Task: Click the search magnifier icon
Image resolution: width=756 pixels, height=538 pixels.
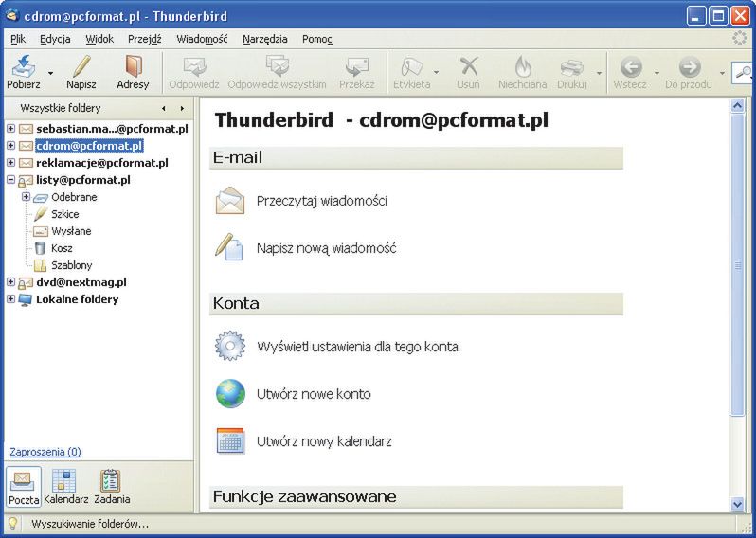Action: pos(745,73)
